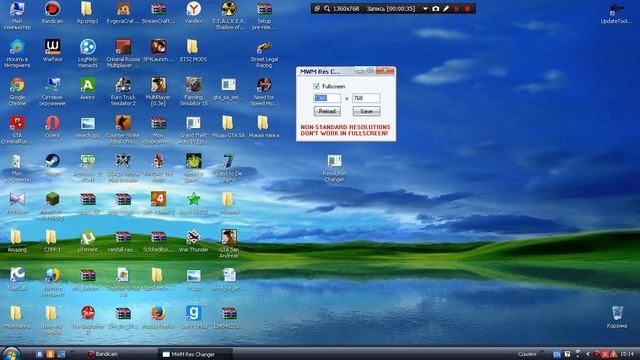Open the UpdateTool desktop shortcut
Viewport: 640px width, 360px height.
[x=616, y=13]
